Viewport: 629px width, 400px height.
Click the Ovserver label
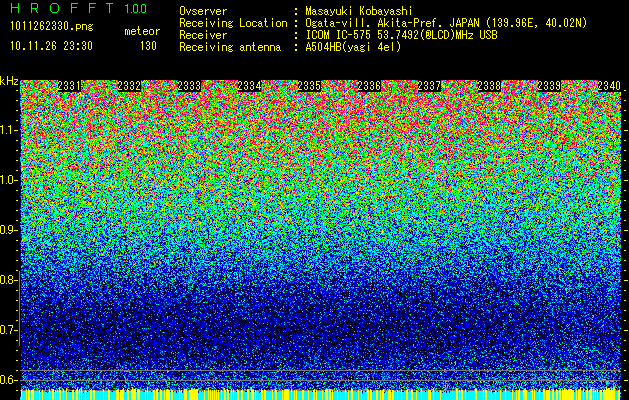[203, 11]
